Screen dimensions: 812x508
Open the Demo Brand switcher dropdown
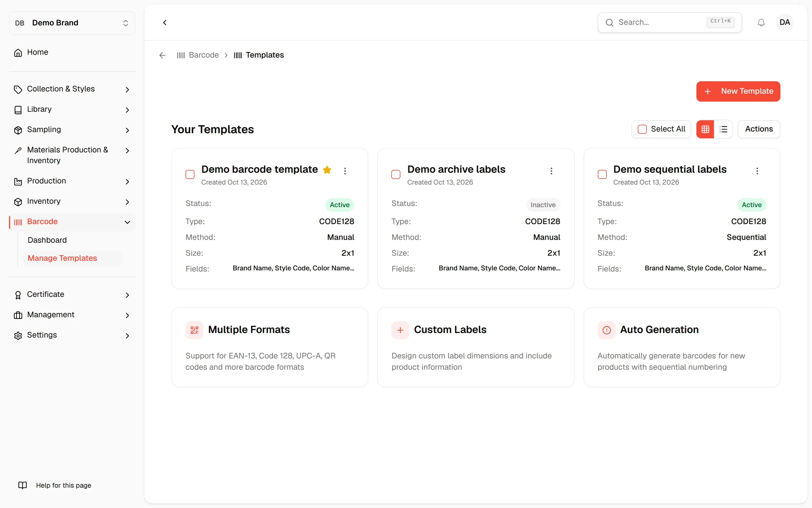[x=72, y=23]
